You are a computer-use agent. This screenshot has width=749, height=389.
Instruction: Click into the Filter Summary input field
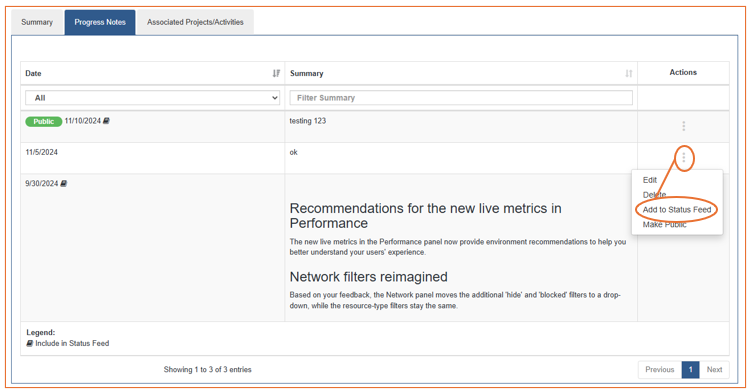[461, 97]
